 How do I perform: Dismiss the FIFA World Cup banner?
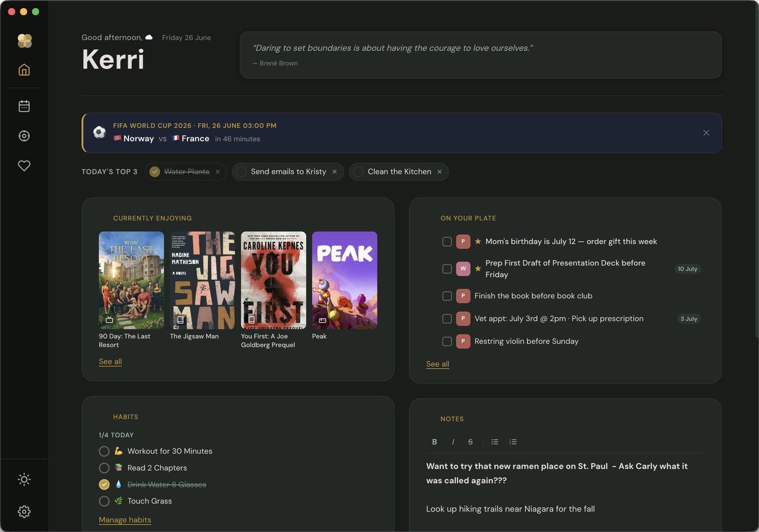[706, 133]
